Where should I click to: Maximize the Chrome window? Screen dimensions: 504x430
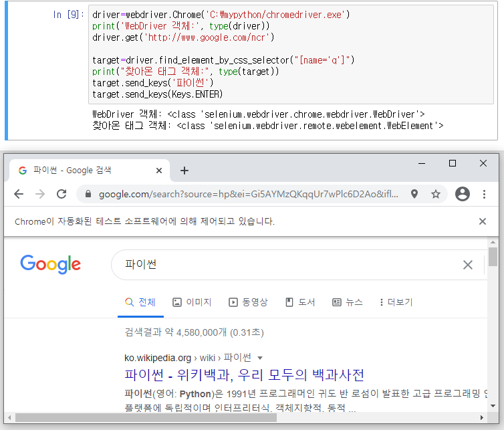click(453, 163)
